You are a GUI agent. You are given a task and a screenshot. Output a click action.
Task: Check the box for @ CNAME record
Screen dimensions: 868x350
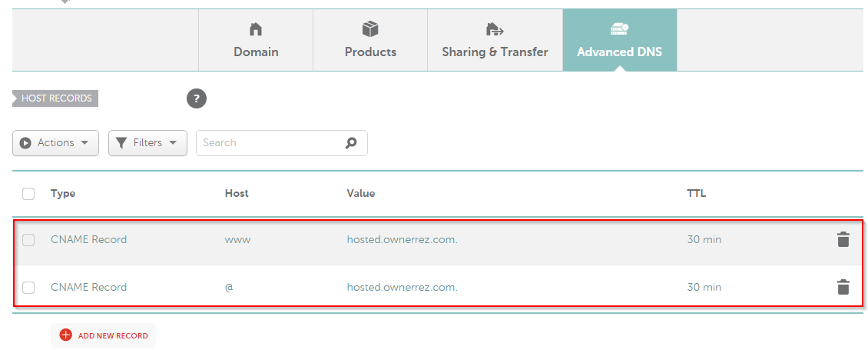(x=28, y=288)
